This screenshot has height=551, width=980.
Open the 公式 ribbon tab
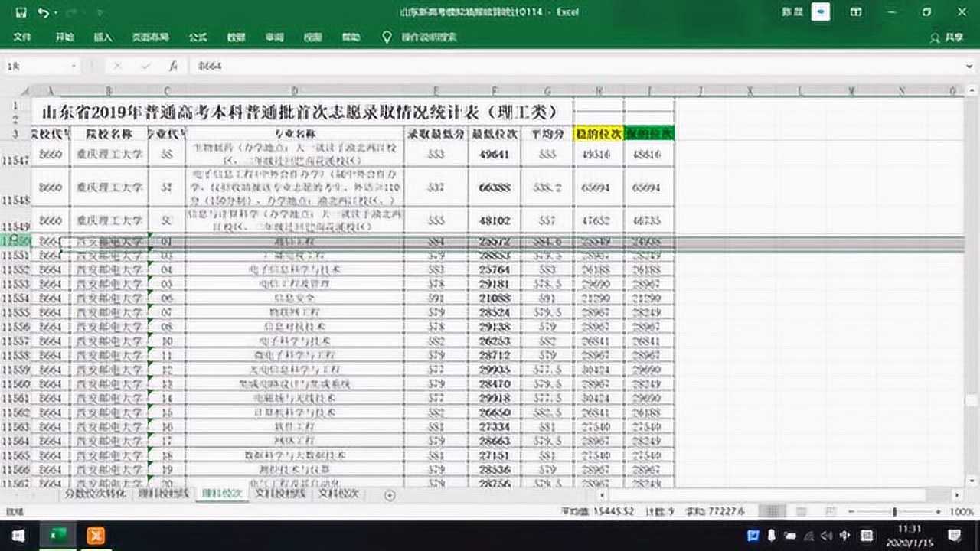point(198,37)
